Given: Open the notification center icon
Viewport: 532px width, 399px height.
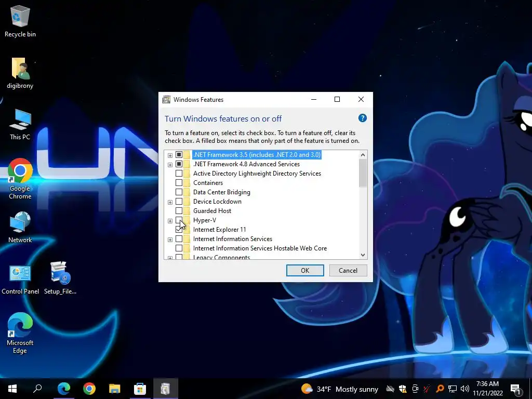Looking at the screenshot, I should (x=515, y=389).
